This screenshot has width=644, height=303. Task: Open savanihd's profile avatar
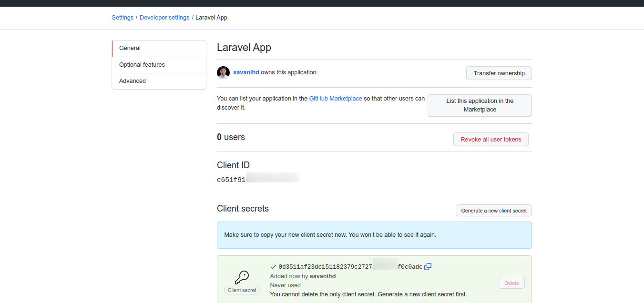point(223,72)
